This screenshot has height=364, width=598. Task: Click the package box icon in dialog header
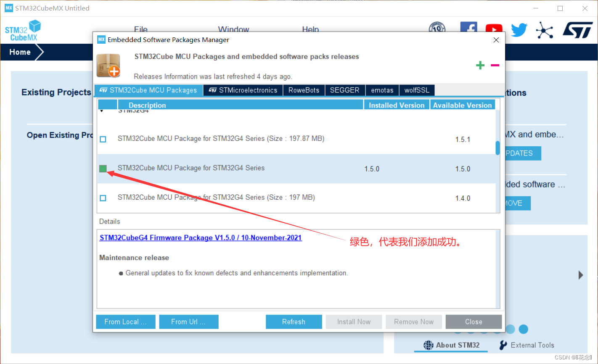(x=108, y=66)
